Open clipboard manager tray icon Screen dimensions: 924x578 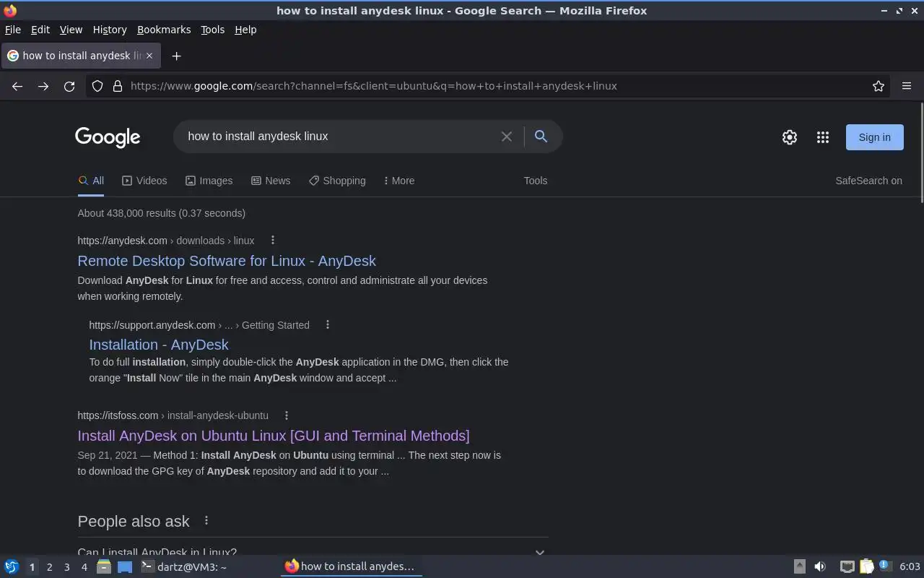click(866, 566)
